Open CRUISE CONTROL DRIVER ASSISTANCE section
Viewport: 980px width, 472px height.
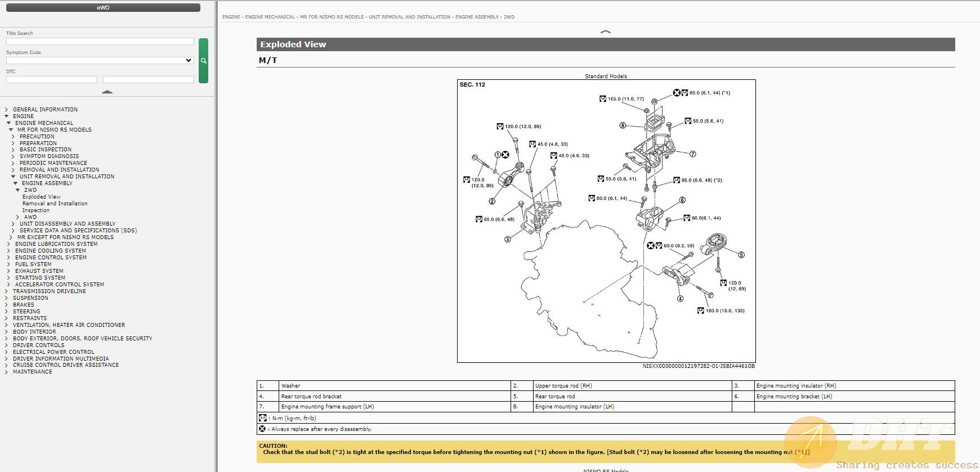pyautogui.click(x=66, y=365)
